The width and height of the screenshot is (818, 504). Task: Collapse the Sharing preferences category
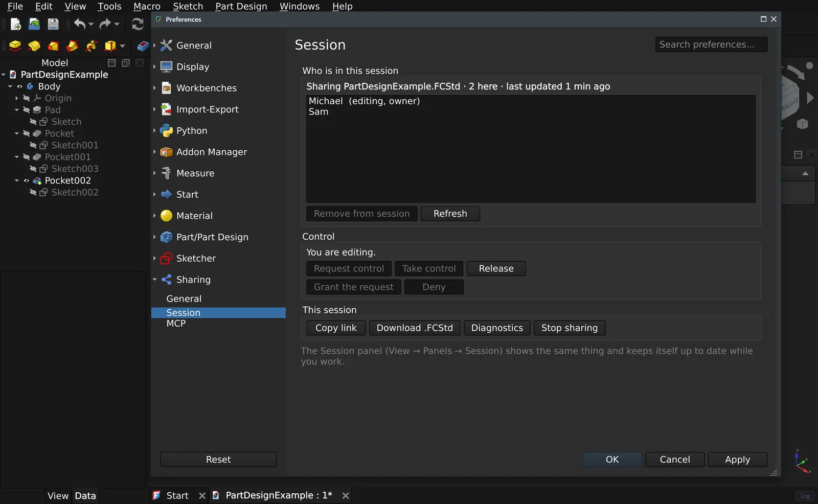pyautogui.click(x=154, y=280)
